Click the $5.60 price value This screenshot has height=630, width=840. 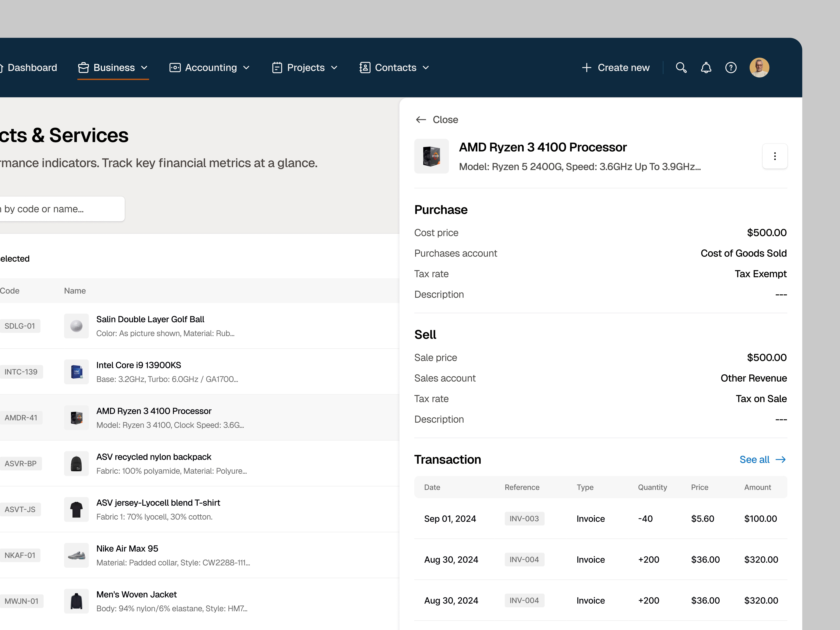coord(703,519)
